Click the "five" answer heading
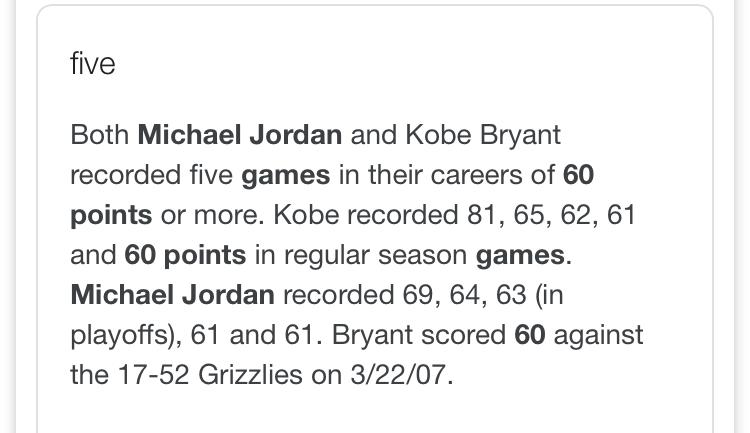Viewport: 750px width, 433px height. [x=93, y=64]
